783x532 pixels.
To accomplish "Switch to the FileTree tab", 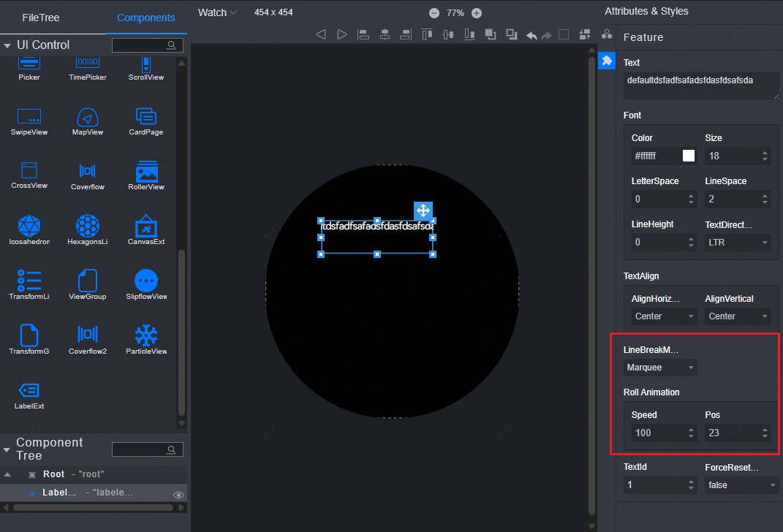I will [x=41, y=18].
